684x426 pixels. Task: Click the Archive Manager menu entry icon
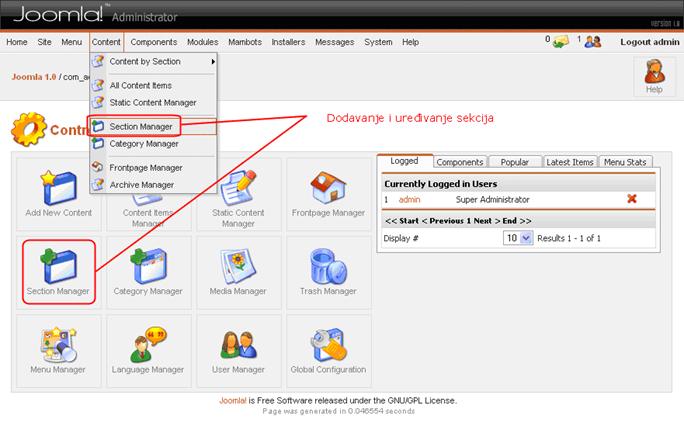[98, 185]
